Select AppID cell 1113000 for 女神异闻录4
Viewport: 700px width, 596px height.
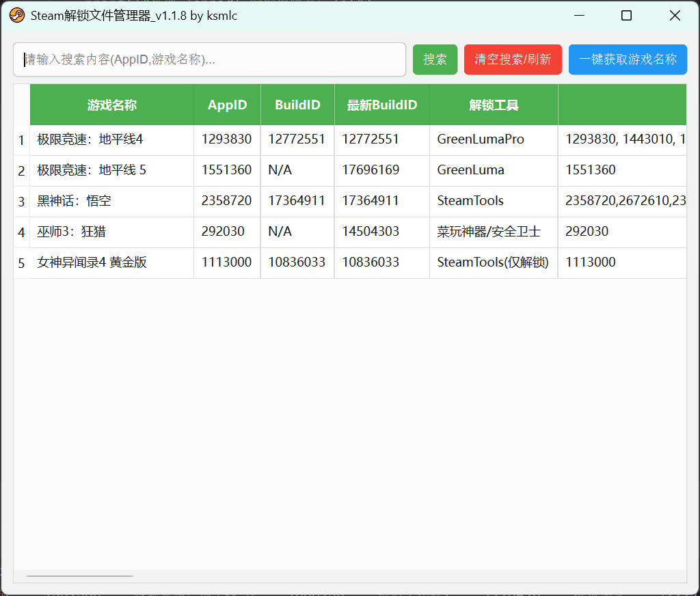(227, 262)
